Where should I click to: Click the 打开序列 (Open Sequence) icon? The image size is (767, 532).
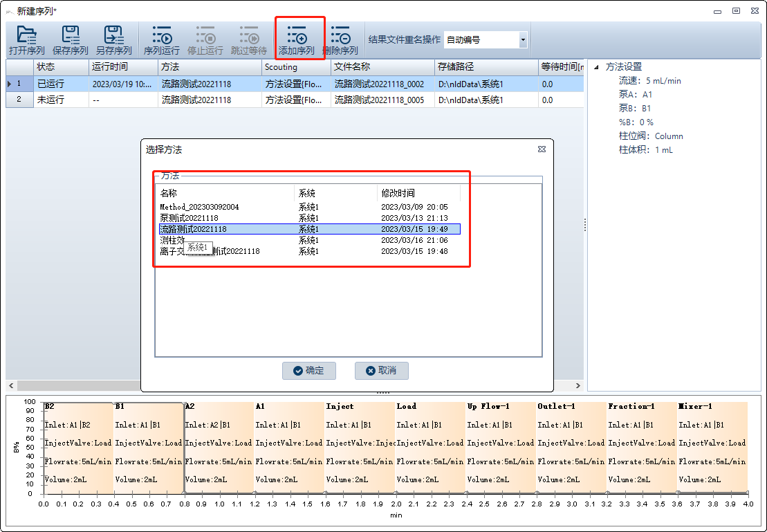[26, 39]
